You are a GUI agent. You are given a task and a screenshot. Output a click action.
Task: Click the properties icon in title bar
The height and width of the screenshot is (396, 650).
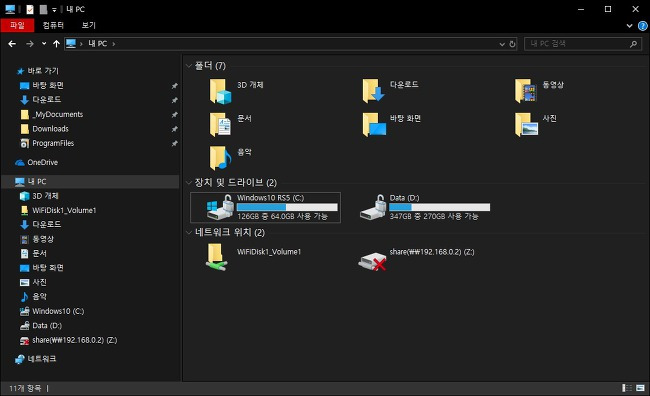pyautogui.click(x=29, y=9)
